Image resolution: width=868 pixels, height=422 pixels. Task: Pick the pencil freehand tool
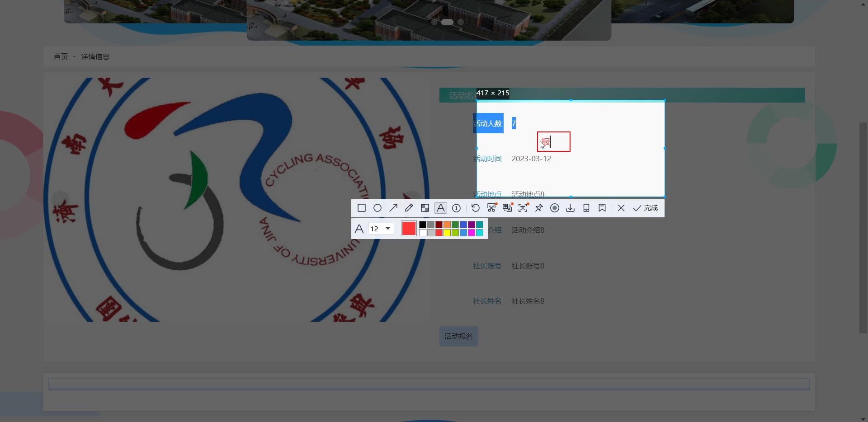[409, 208]
